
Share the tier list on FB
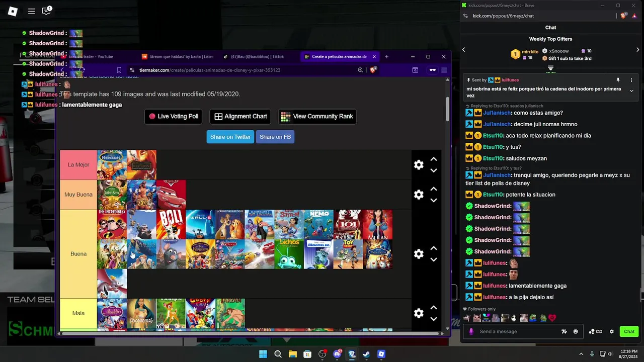point(275,137)
